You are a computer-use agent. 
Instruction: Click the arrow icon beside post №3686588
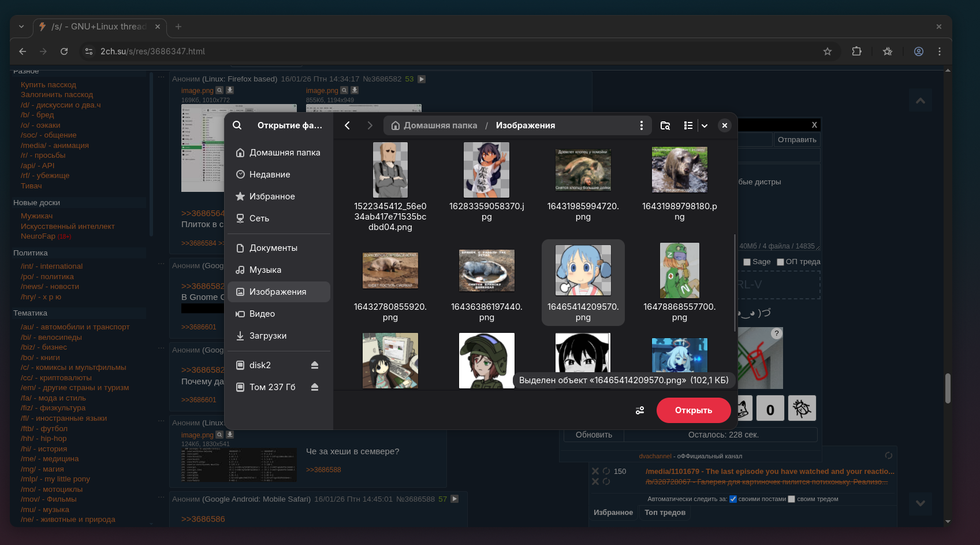pyautogui.click(x=454, y=499)
